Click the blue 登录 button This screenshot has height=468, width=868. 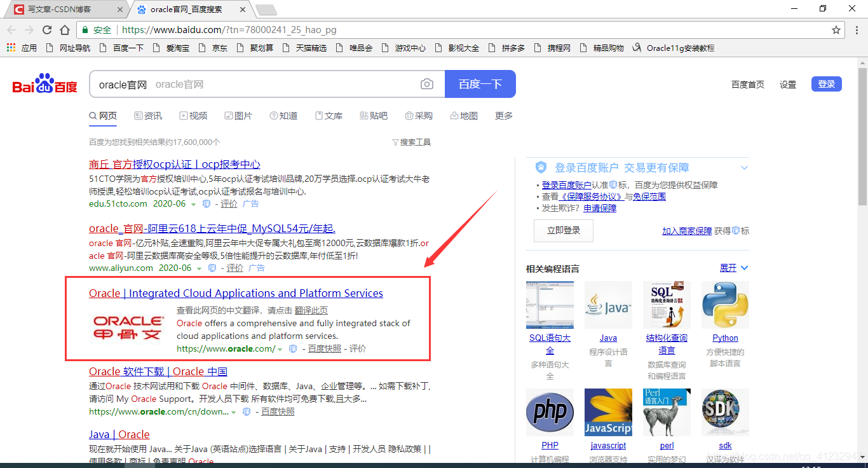[x=827, y=84]
